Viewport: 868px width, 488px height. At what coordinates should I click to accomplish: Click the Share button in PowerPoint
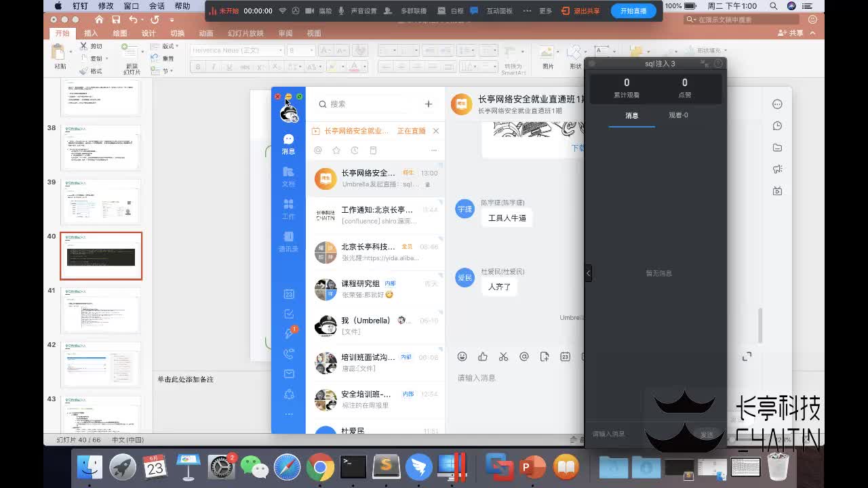click(x=791, y=33)
